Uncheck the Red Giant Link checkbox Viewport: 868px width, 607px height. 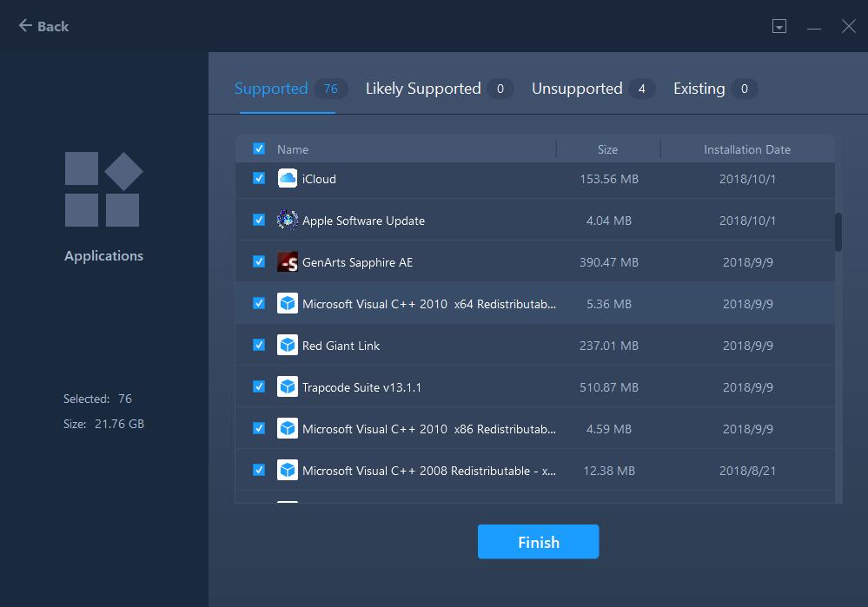tap(259, 345)
